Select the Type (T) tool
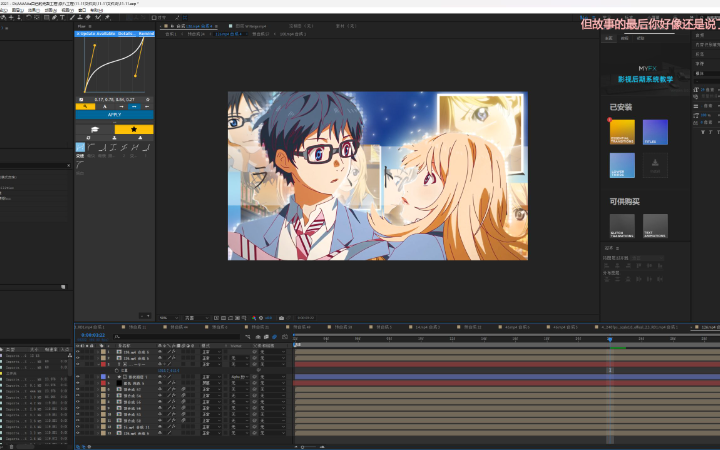This screenshot has height=450, width=720. click(62, 17)
